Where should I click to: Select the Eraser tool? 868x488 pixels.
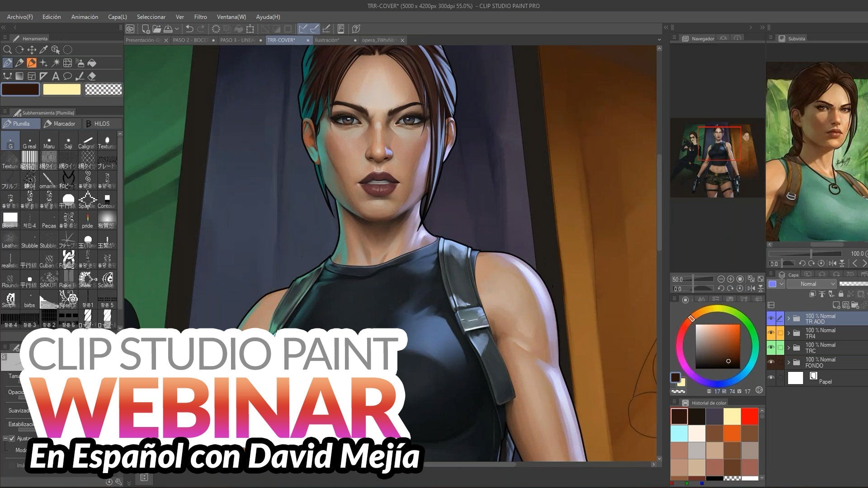click(92, 76)
